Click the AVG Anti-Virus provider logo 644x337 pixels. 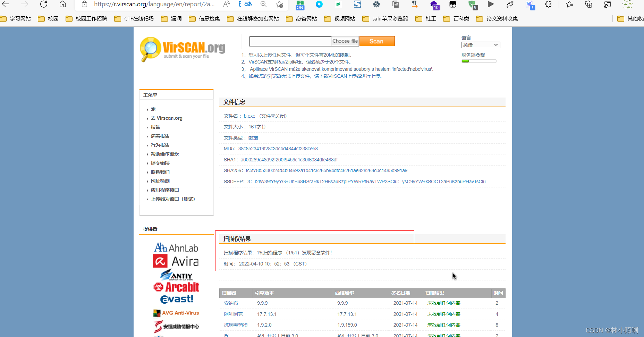click(176, 313)
